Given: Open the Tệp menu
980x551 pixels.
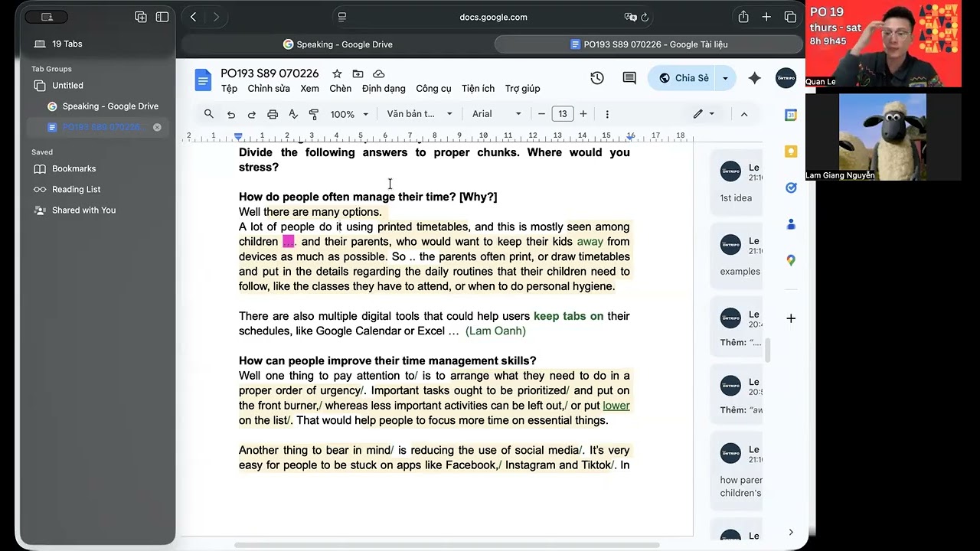Looking at the screenshot, I should coord(229,89).
